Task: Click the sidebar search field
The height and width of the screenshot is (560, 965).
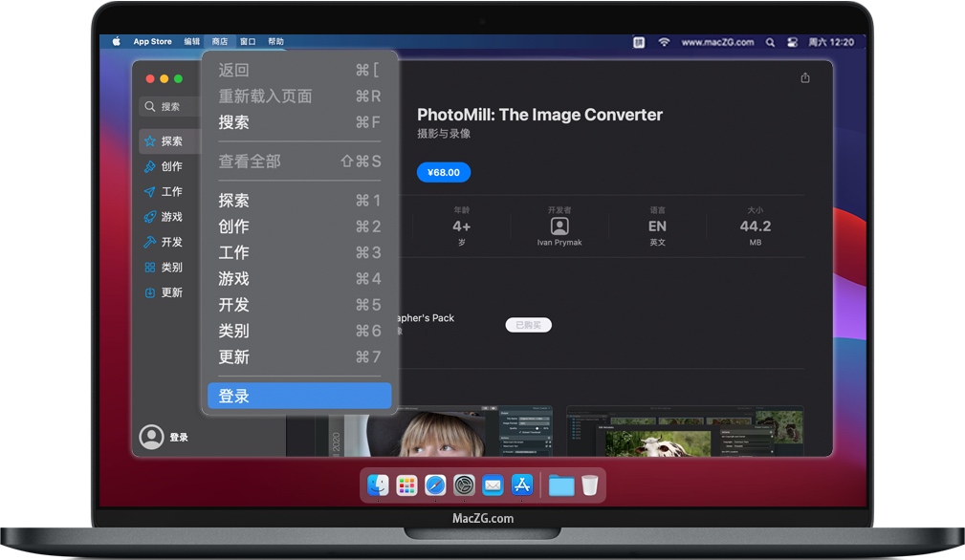Action: pos(170,106)
